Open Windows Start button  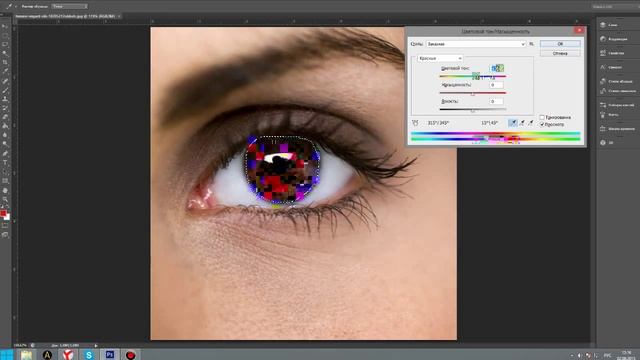point(7,354)
